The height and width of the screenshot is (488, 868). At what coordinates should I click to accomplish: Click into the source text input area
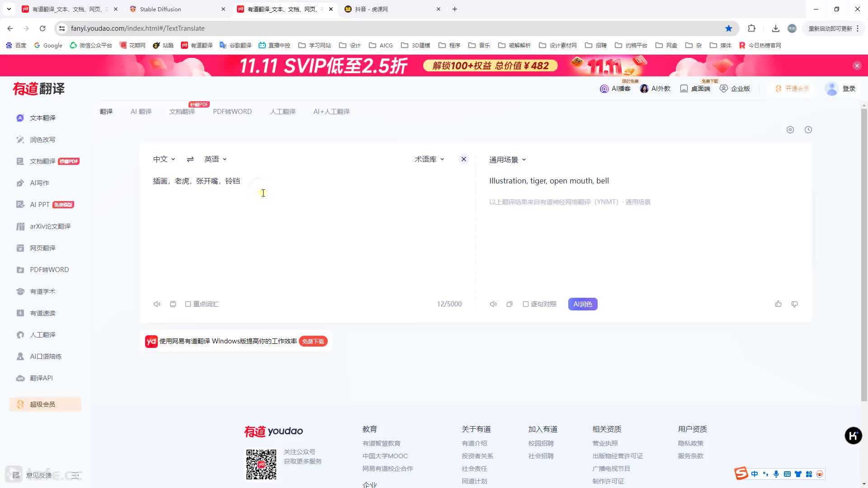point(307,235)
